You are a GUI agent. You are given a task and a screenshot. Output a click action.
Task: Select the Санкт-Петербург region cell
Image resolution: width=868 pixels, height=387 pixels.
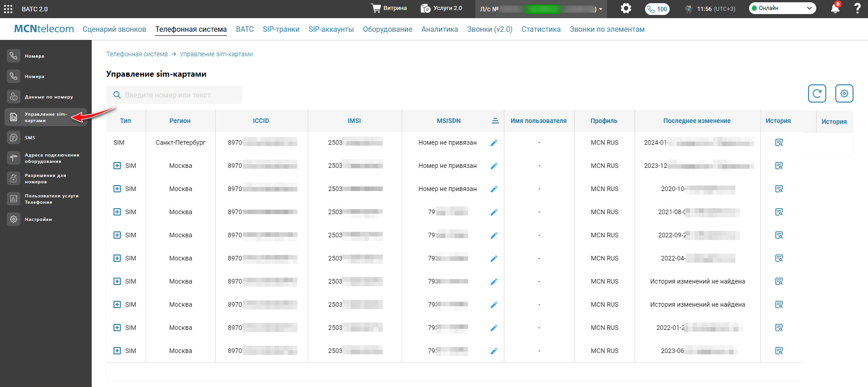[x=181, y=142]
